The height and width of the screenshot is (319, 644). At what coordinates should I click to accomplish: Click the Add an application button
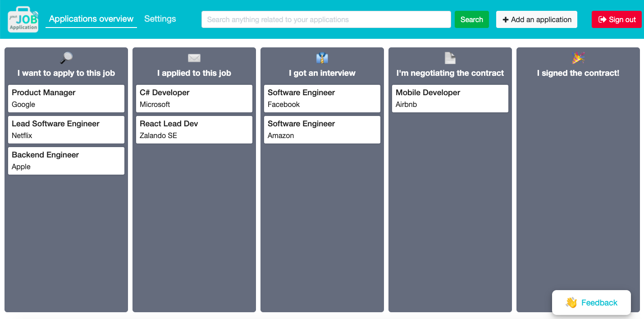pyautogui.click(x=536, y=19)
